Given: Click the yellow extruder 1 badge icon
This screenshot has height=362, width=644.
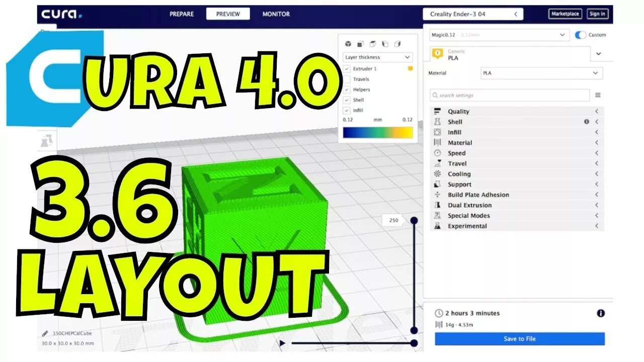Looking at the screenshot, I should pyautogui.click(x=438, y=53).
